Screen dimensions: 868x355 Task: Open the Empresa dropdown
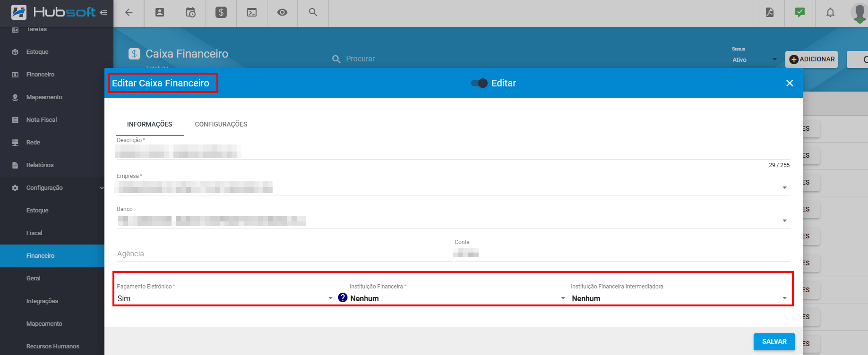[453, 187]
